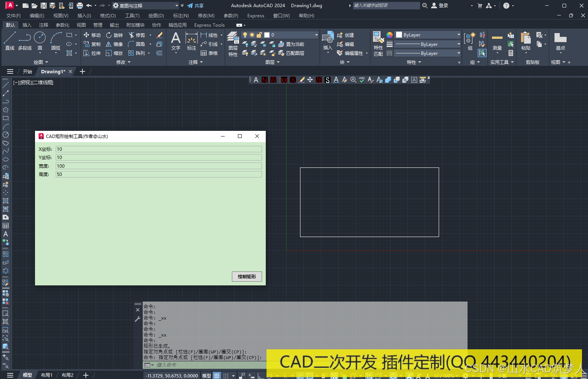The image size is (588, 379).
Task: Click the white layer 0 color swatch
Action: click(x=267, y=35)
